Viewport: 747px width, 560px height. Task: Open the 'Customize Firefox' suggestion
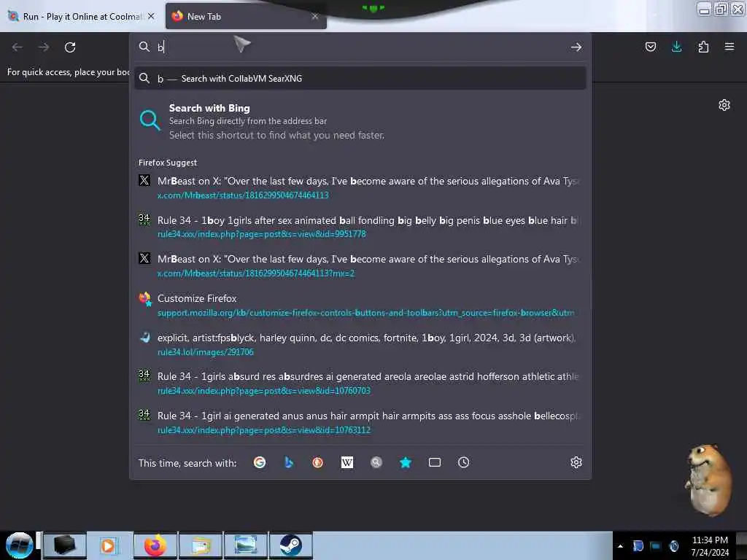pos(360,306)
